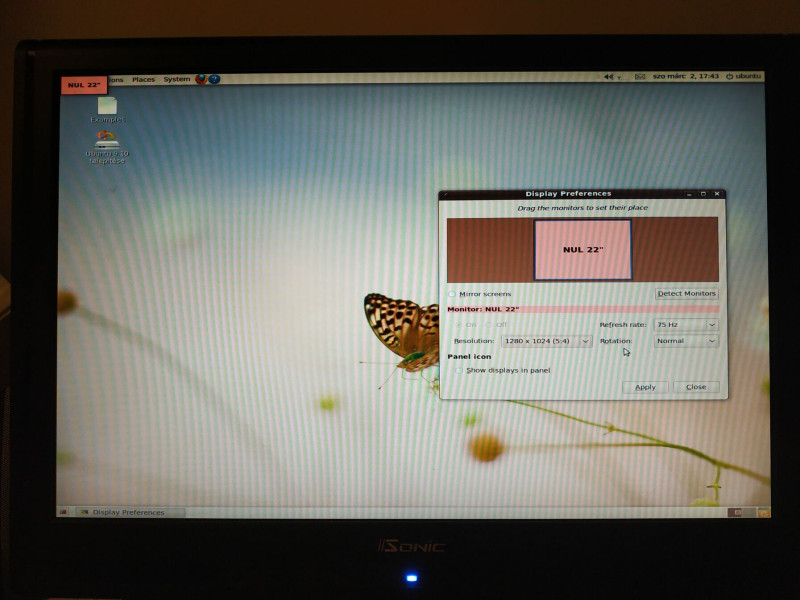The width and height of the screenshot is (800, 600).
Task: Click the Rotation label
Action: [616, 341]
